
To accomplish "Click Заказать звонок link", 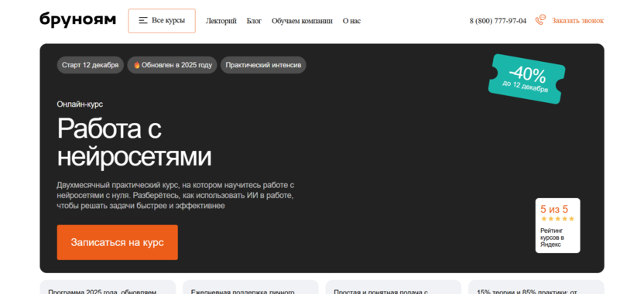I will pos(577,21).
